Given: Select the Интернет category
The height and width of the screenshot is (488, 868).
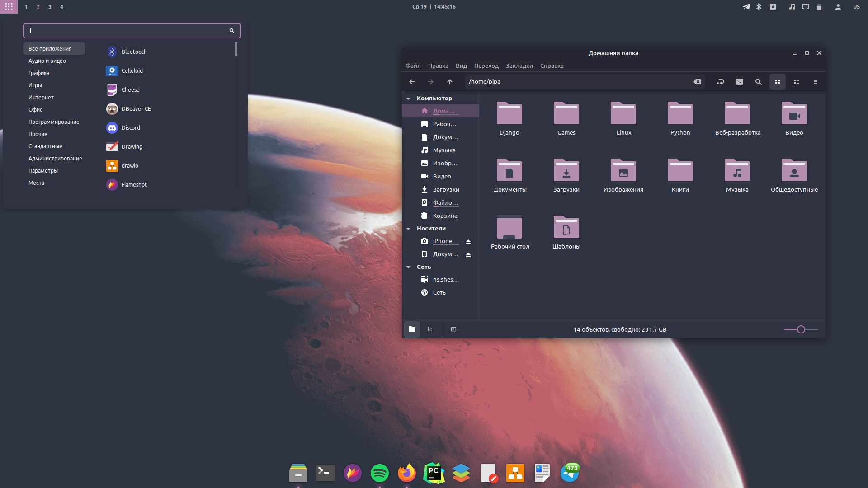Looking at the screenshot, I should tap(54, 98).
